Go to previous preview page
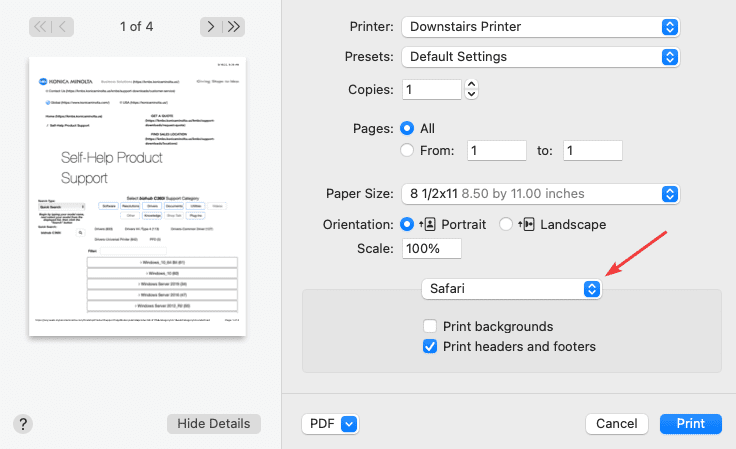 66,26
